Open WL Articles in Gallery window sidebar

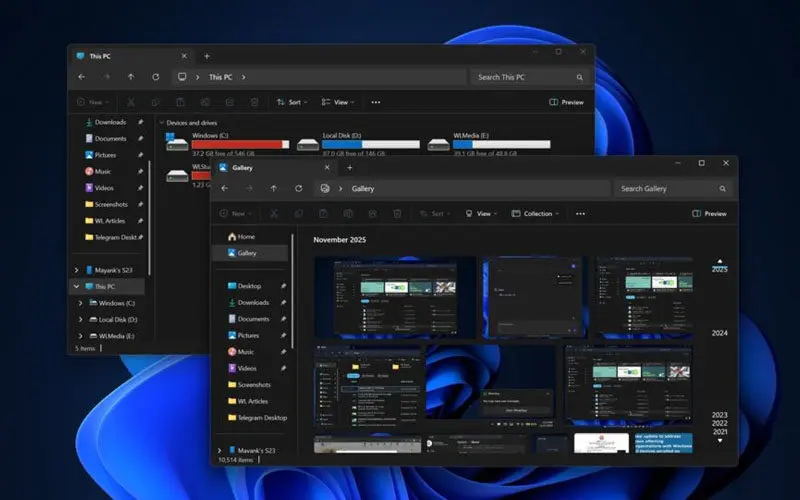247,401
